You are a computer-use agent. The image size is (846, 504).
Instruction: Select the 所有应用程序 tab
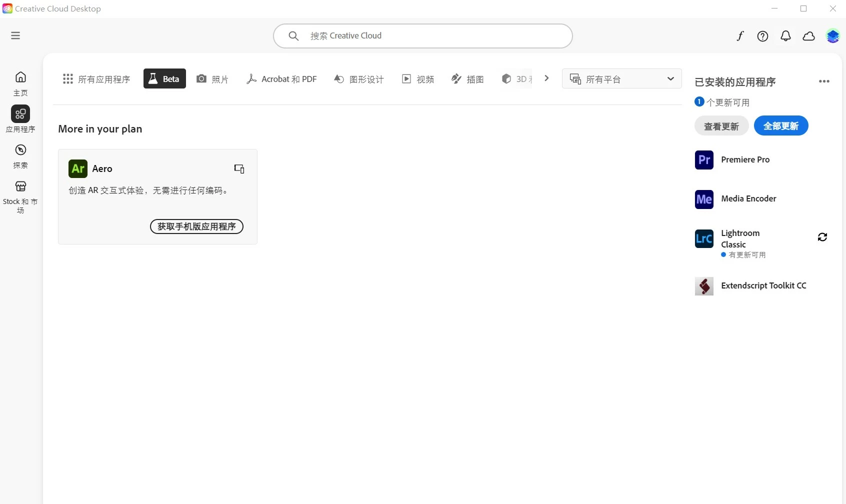point(96,79)
